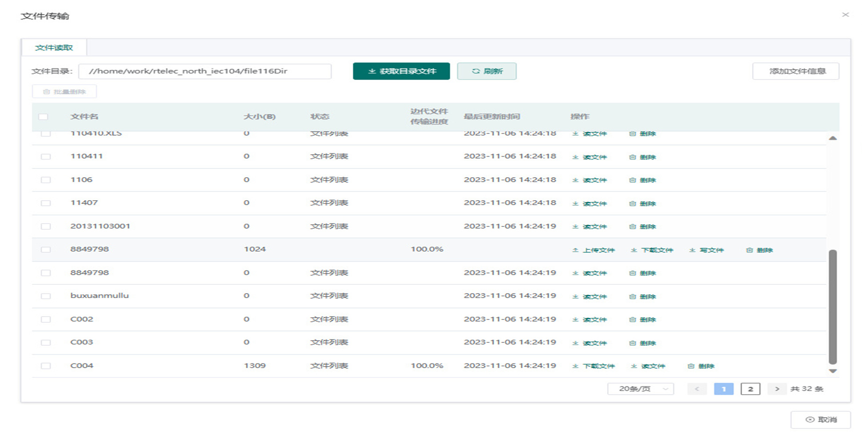
Task: Switch to the 文件读取 tab
Action: [x=54, y=48]
